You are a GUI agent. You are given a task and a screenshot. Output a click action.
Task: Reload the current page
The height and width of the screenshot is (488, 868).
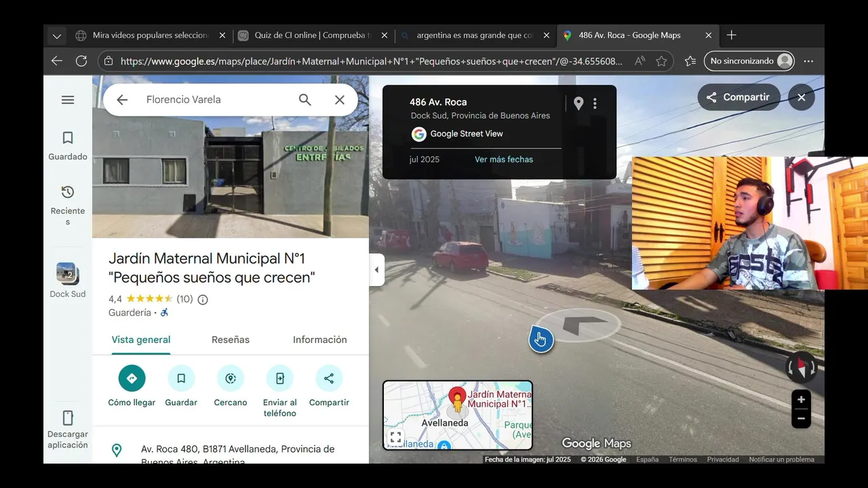[81, 61]
